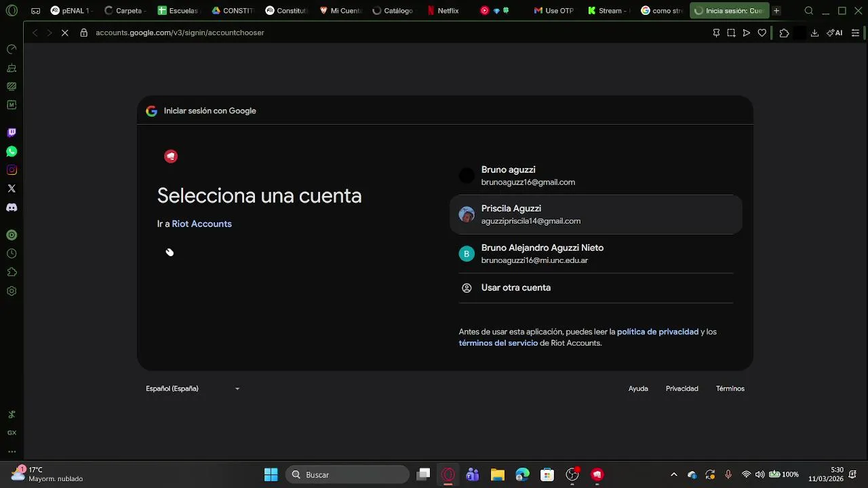The height and width of the screenshot is (488, 868).
Task: Click the pin icon in address bar
Action: (x=716, y=33)
